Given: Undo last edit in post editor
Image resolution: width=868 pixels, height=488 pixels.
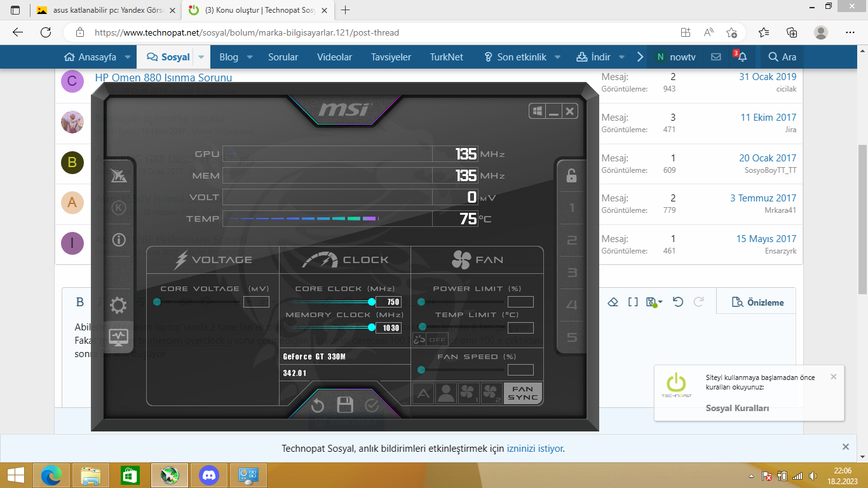Looking at the screenshot, I should coord(678,302).
